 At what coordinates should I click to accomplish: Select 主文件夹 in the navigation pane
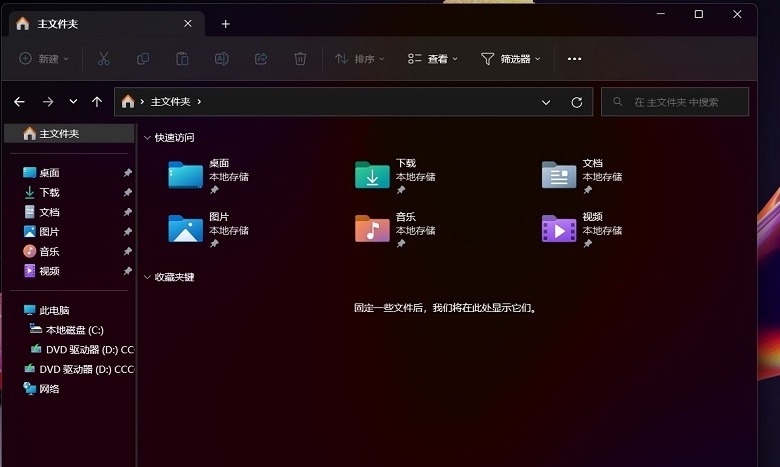coord(69,133)
